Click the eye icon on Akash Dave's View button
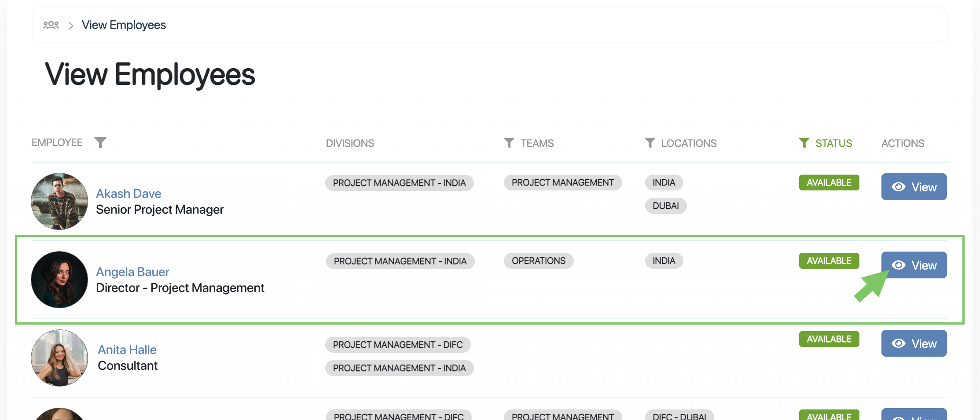 pyautogui.click(x=899, y=186)
